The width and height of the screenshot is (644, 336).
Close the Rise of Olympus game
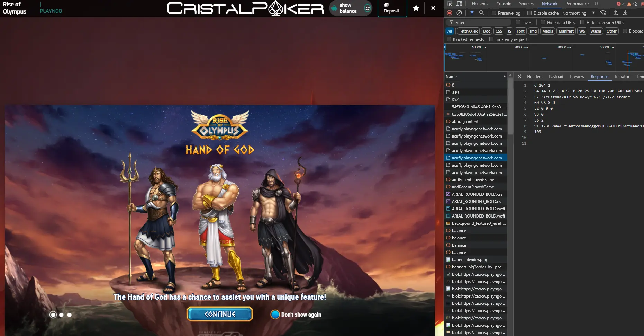pos(433,8)
